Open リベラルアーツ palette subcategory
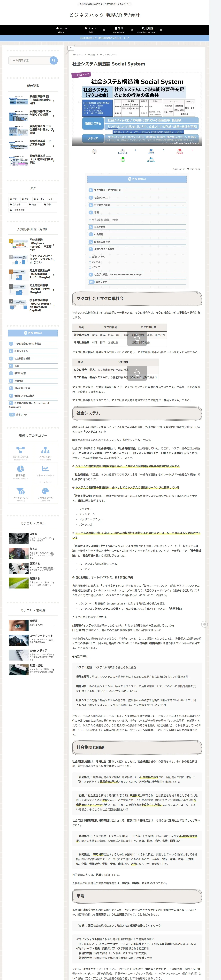The image size is (221, 980). (45, 494)
